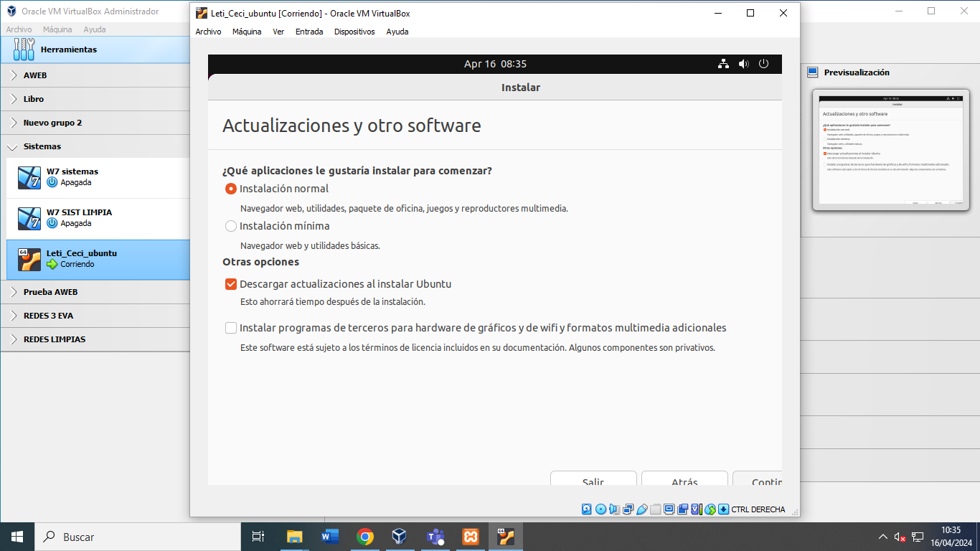980x551 pixels.
Task: Click the Atrás button
Action: pyautogui.click(x=684, y=481)
